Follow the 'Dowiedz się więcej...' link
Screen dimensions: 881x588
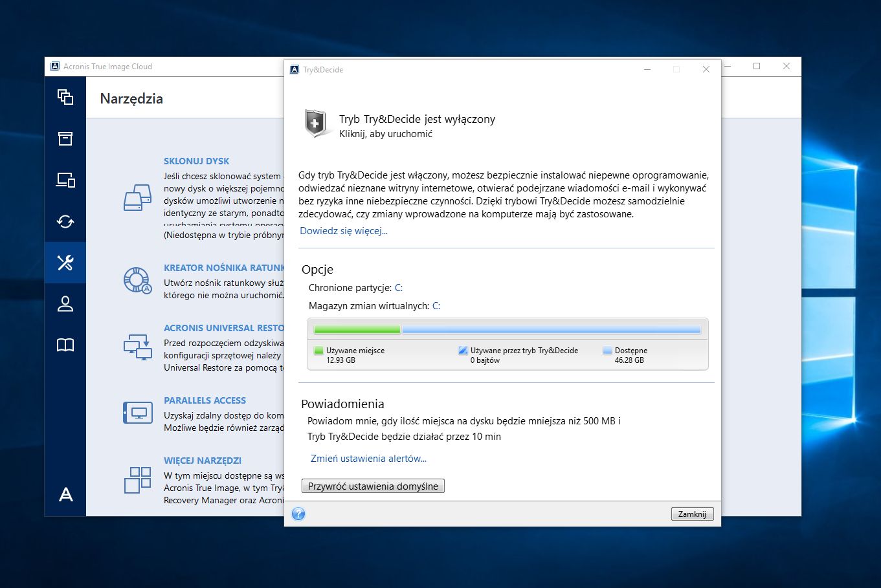(x=344, y=231)
